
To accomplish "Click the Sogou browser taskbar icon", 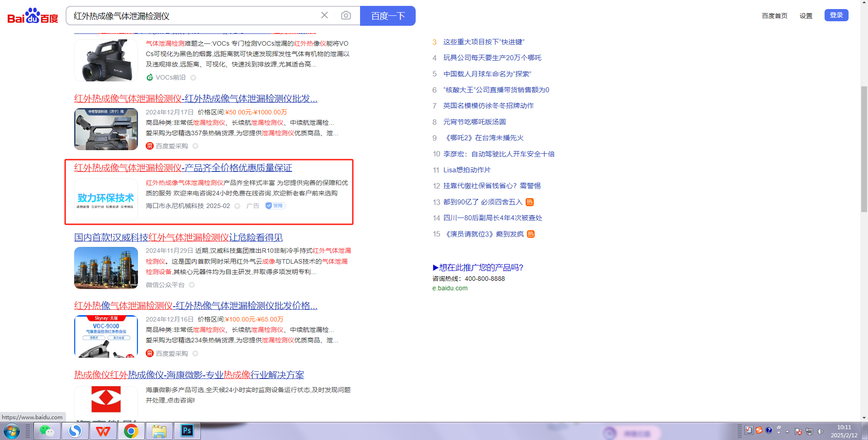I will [x=75, y=431].
